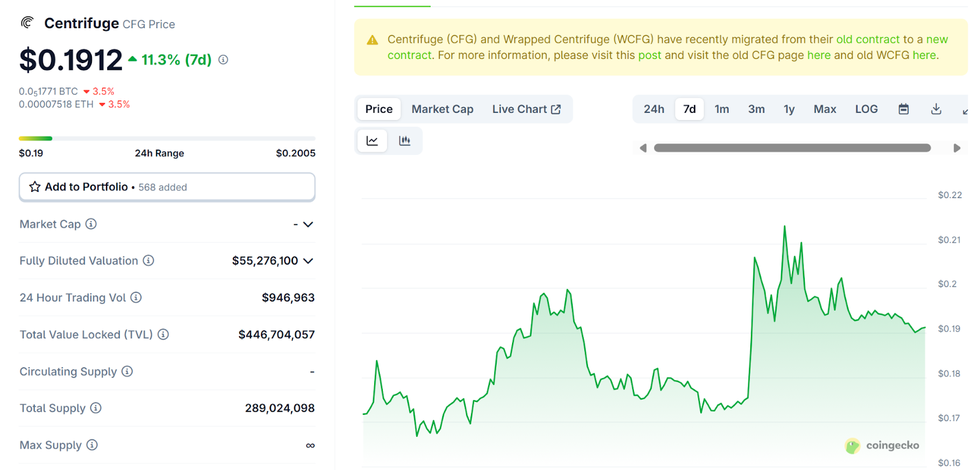This screenshot has height=470, width=980.
Task: Click the $946,963 trading volume value
Action: (x=288, y=297)
